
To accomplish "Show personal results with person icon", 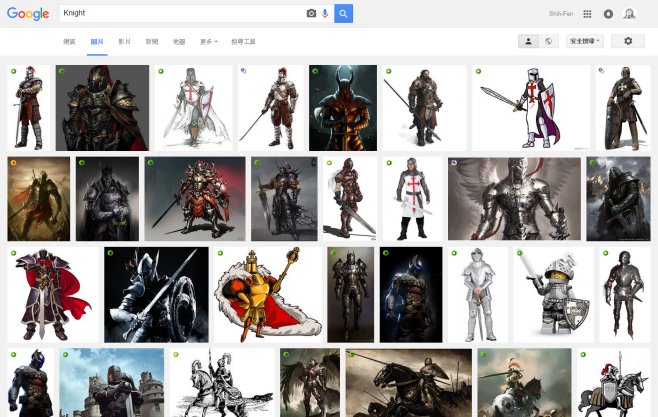I will point(528,41).
